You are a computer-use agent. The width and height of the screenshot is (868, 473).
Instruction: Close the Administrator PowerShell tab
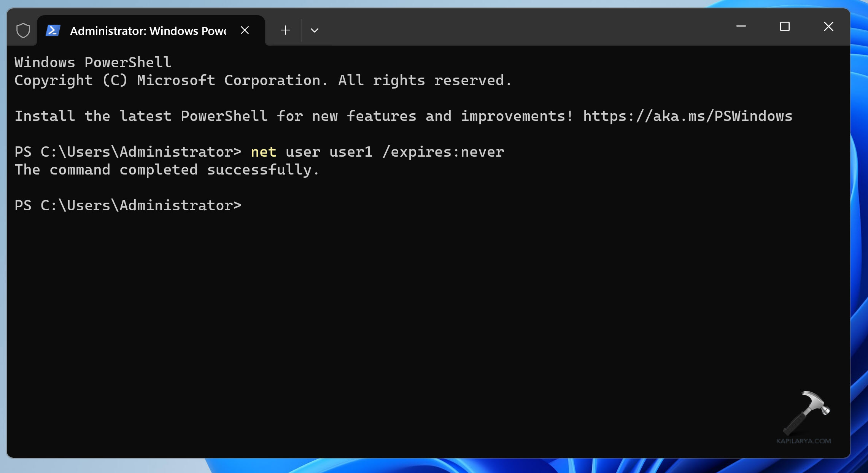[x=245, y=30]
